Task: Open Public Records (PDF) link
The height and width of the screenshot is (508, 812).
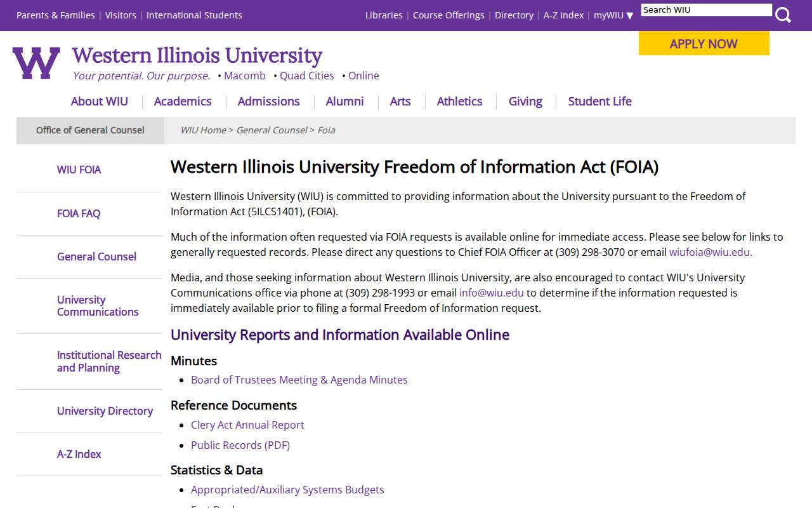Action: (x=240, y=445)
